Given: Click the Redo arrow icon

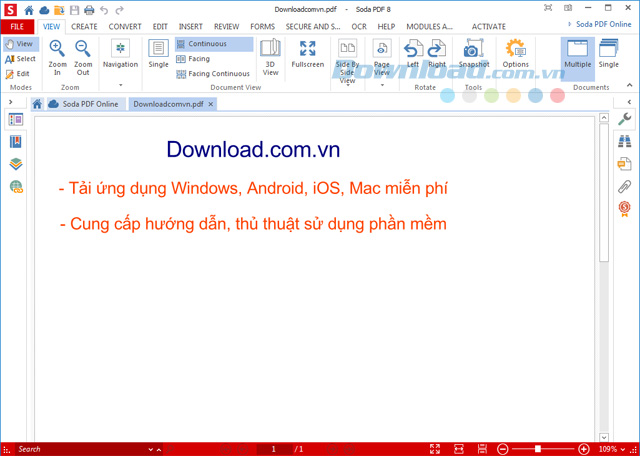Looking at the screenshot, I should [119, 9].
